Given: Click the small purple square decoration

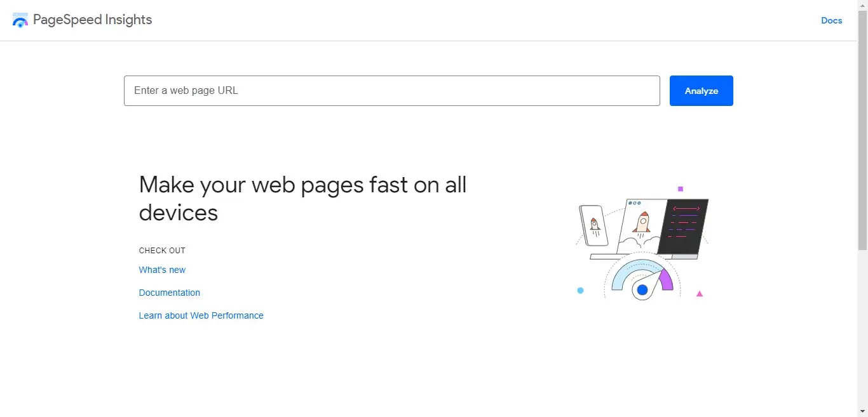Looking at the screenshot, I should click(681, 189).
